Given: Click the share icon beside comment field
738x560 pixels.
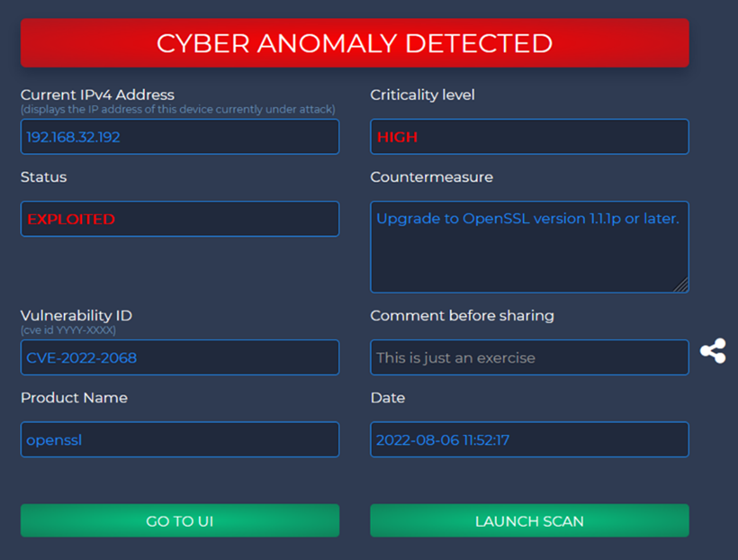Looking at the screenshot, I should (713, 351).
